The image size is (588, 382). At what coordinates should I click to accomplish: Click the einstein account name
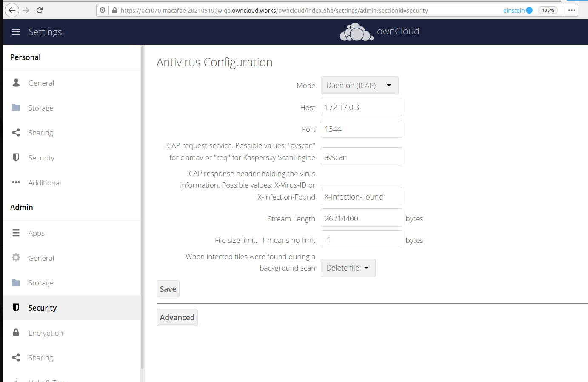pyautogui.click(x=514, y=10)
